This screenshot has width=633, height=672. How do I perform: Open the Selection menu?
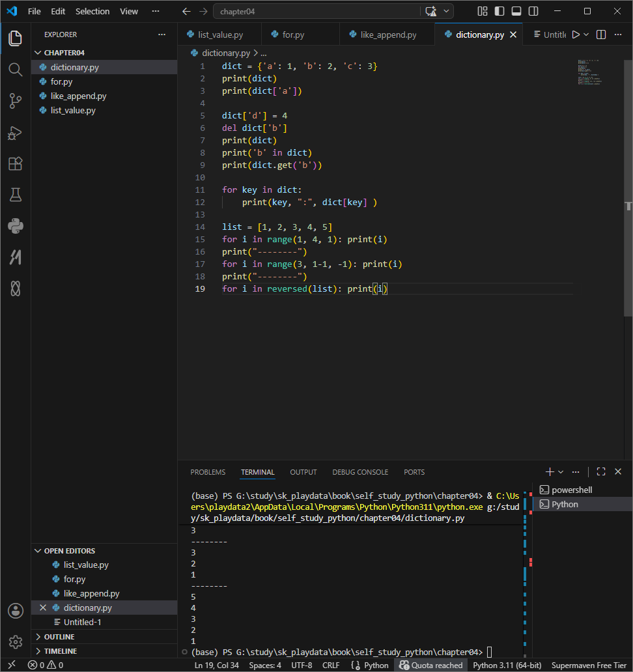[92, 12]
